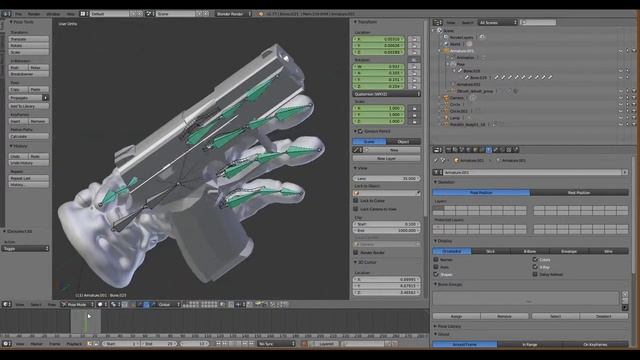Click the Clip Start value field
640x360 pixels.
pyautogui.click(x=387, y=224)
